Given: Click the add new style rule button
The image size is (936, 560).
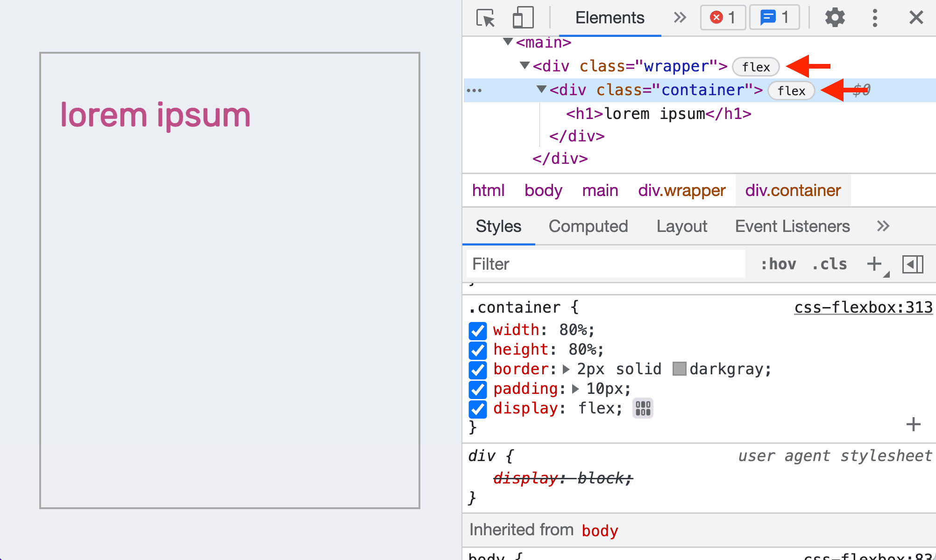Looking at the screenshot, I should [875, 263].
